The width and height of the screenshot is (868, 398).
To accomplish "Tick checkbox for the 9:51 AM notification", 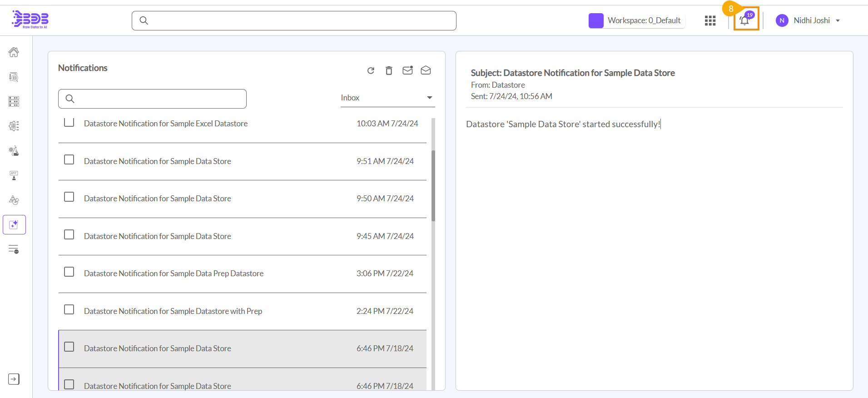I will tap(69, 159).
